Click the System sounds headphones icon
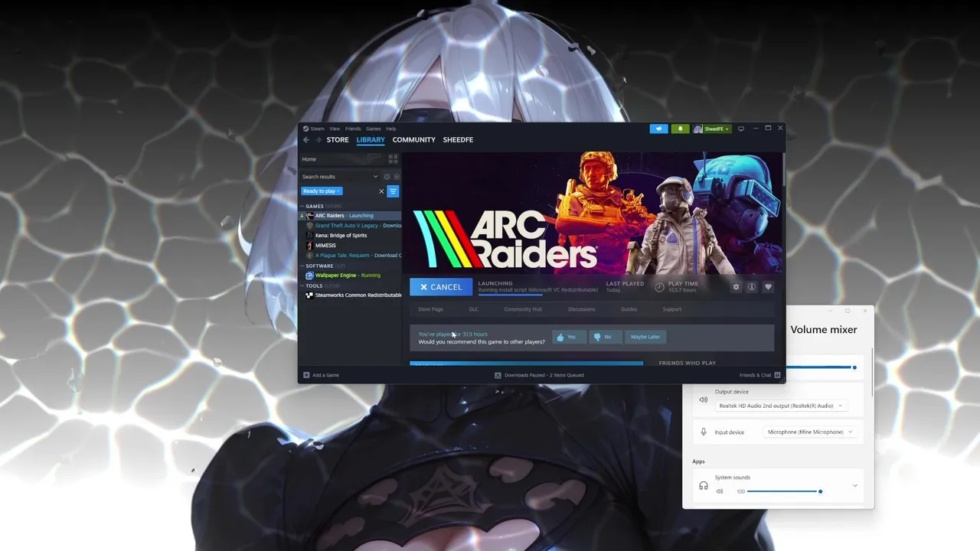Screen dimensions: 980x551 click(704, 486)
